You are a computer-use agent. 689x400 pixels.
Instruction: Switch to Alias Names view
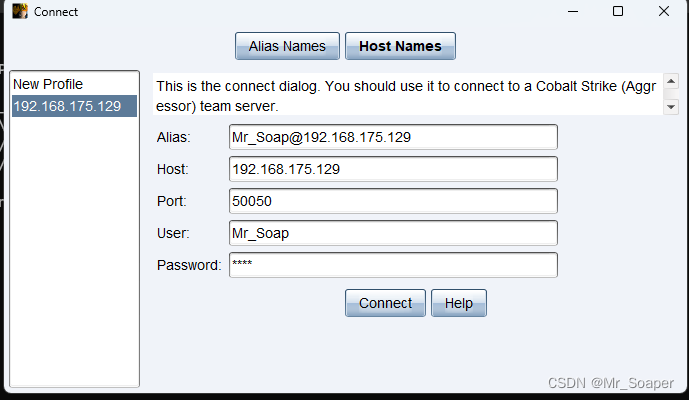(x=287, y=46)
